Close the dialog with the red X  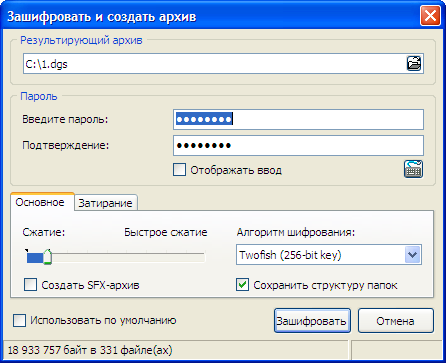point(430,15)
